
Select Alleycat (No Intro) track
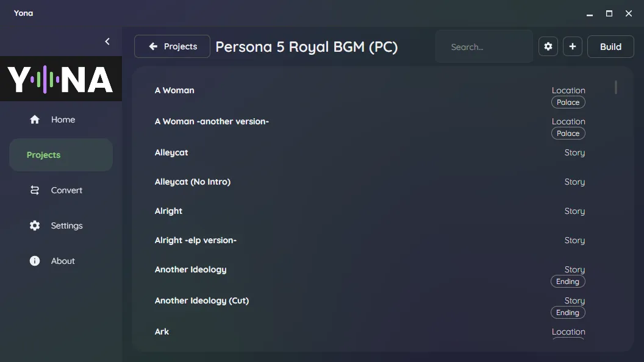193,182
